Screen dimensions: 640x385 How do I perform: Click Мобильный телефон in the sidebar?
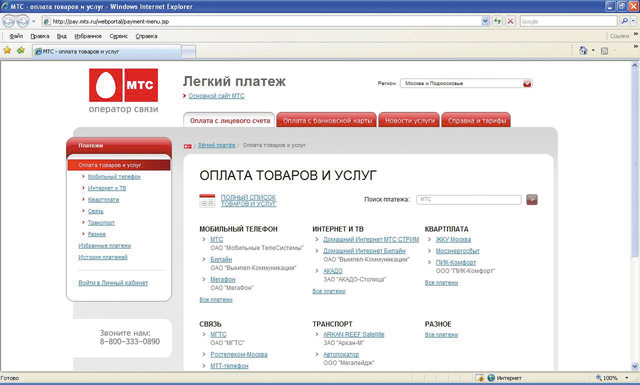pyautogui.click(x=114, y=177)
